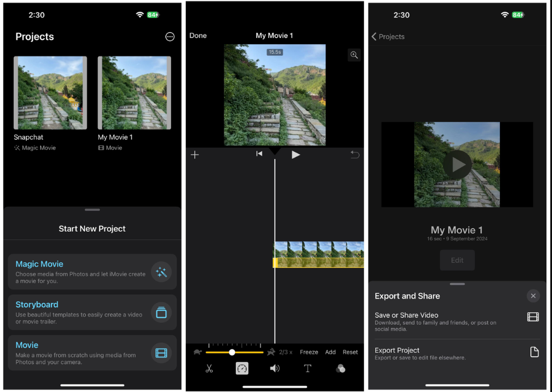Viewport: 552px width, 392px height.
Task: Undo the last edit
Action: pos(355,155)
